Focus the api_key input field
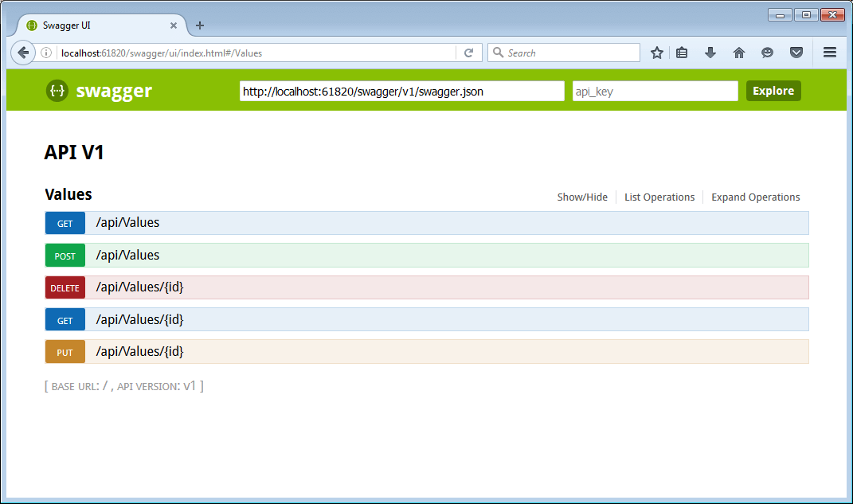The image size is (853, 504). pos(655,92)
